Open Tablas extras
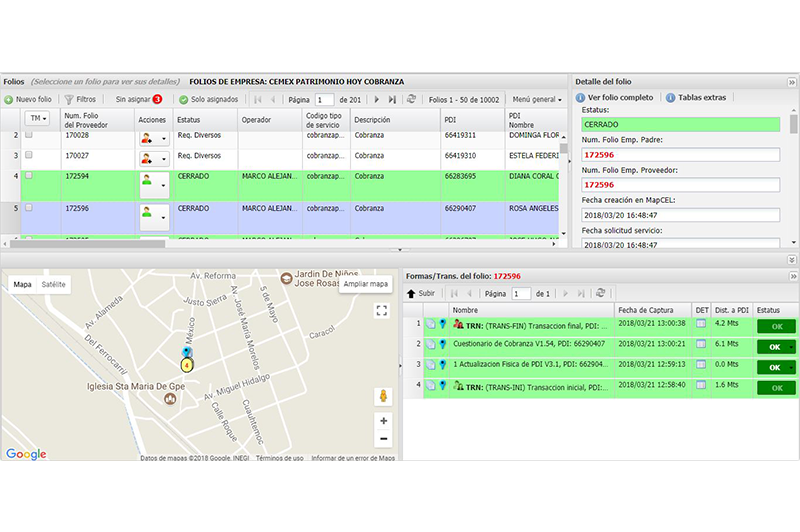This screenshot has width=800, height=532. 696,97
